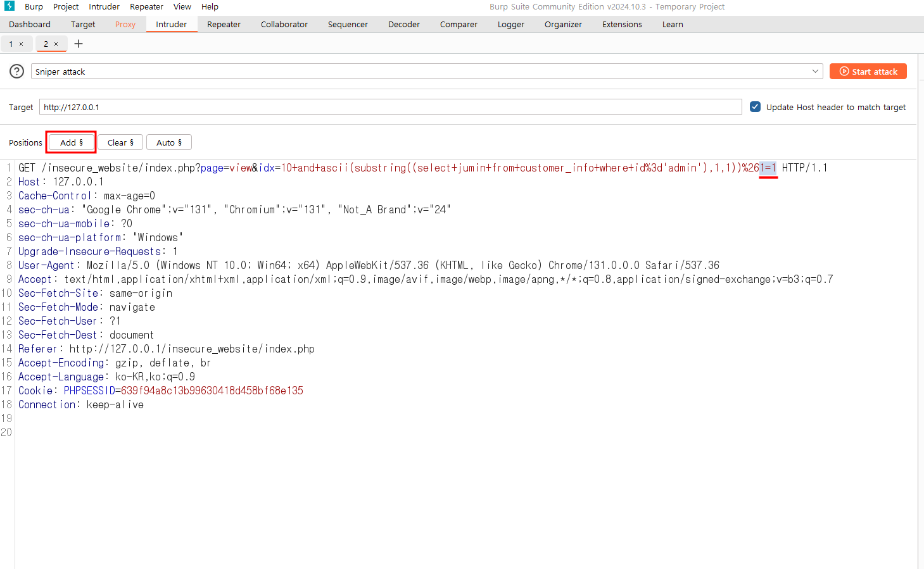This screenshot has width=924, height=569.
Task: Open the Project menu
Action: click(x=66, y=6)
